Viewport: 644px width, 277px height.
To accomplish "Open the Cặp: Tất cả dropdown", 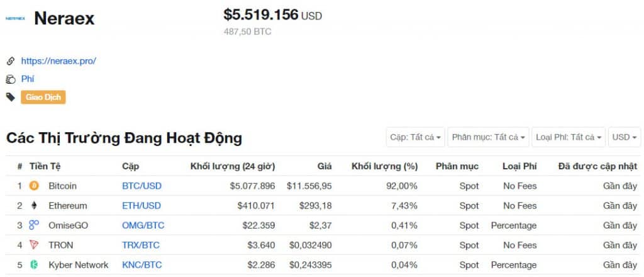I will 416,137.
